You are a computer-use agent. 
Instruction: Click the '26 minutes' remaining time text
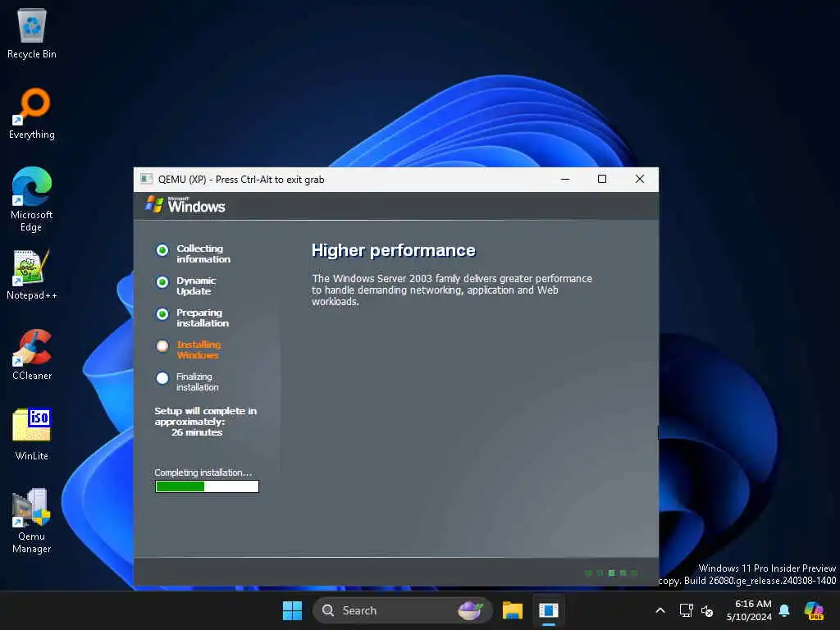coord(197,432)
